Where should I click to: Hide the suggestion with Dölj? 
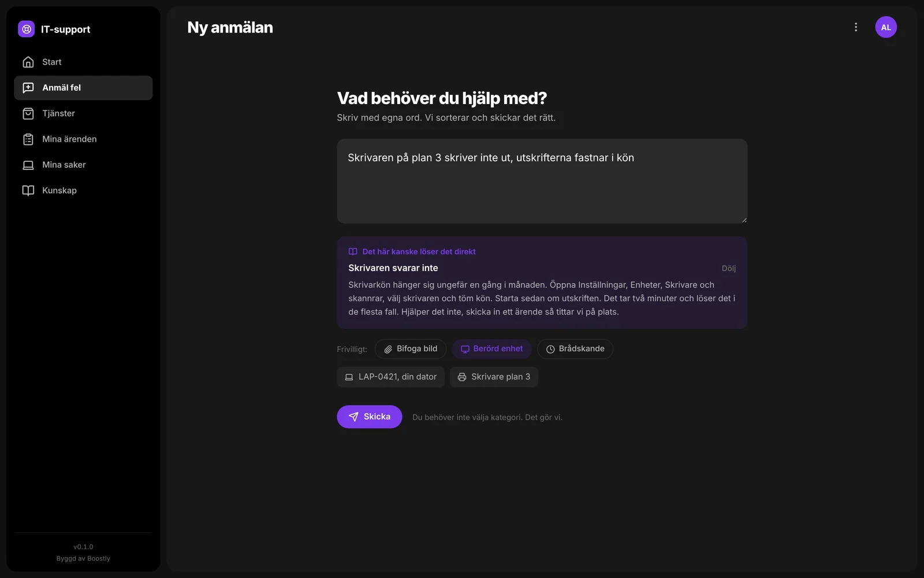729,268
